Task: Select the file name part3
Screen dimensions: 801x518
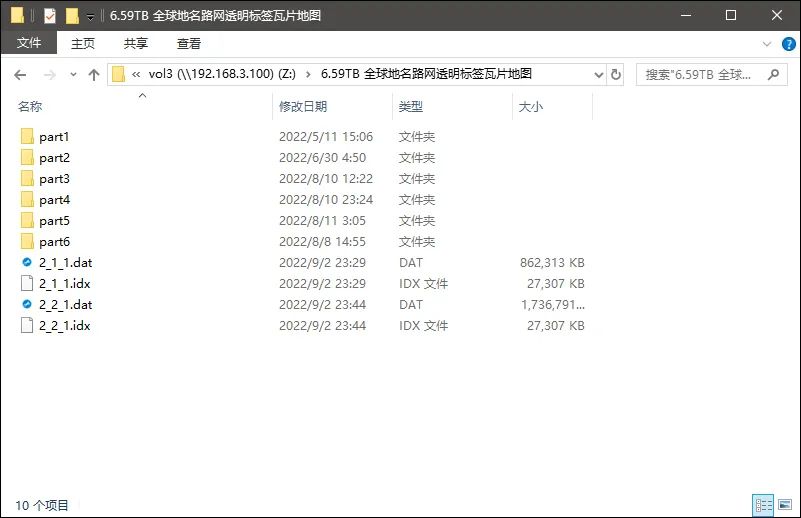Action: 55,179
